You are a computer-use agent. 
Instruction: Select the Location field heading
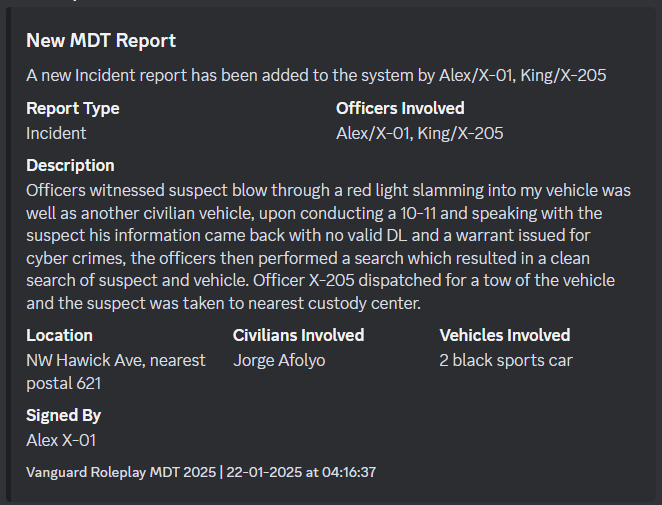click(x=59, y=336)
